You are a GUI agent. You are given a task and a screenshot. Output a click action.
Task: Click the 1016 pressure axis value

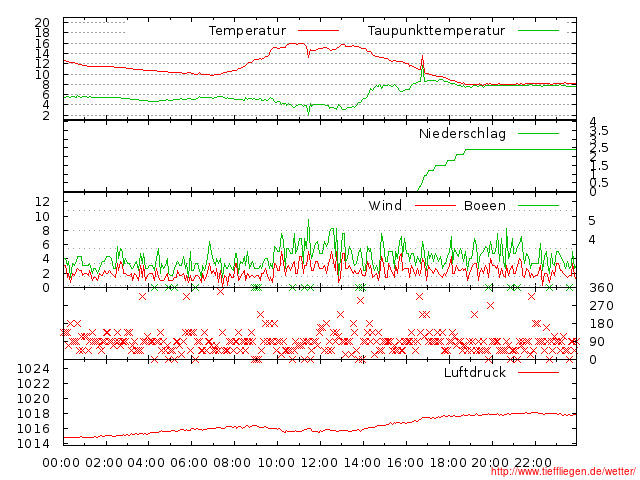coord(33,429)
